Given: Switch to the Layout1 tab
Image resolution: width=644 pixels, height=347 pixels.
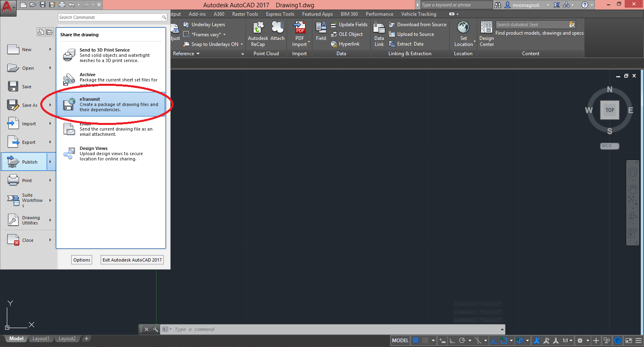Looking at the screenshot, I should point(41,339).
